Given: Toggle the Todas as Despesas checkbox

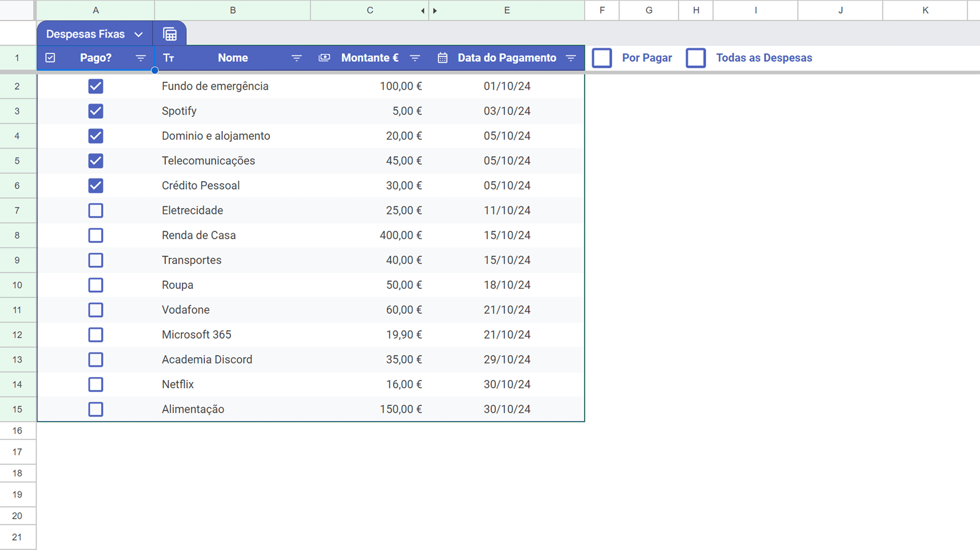Looking at the screenshot, I should pyautogui.click(x=695, y=58).
